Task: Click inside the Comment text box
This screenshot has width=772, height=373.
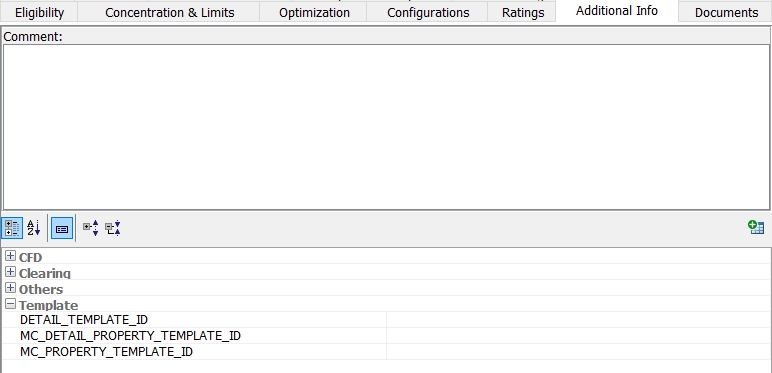Action: pos(386,127)
